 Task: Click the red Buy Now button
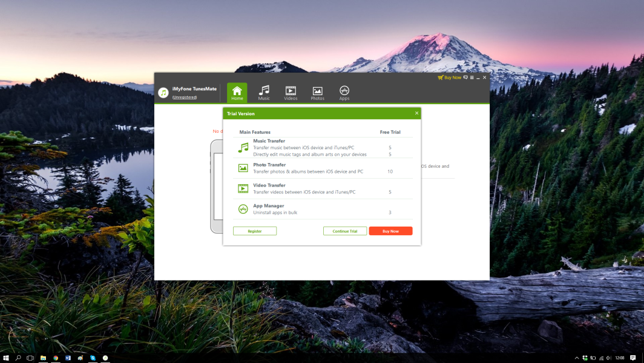(390, 231)
